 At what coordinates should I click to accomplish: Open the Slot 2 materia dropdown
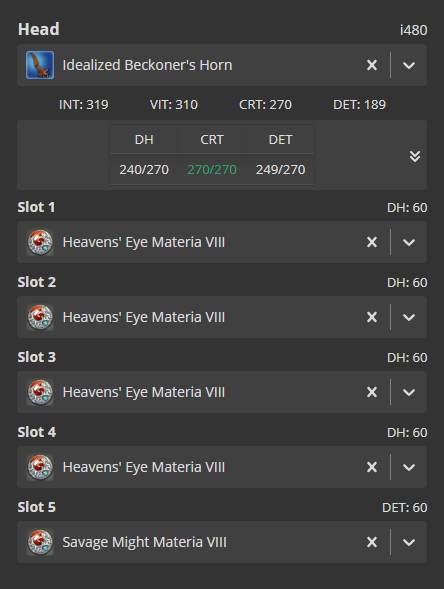(409, 317)
